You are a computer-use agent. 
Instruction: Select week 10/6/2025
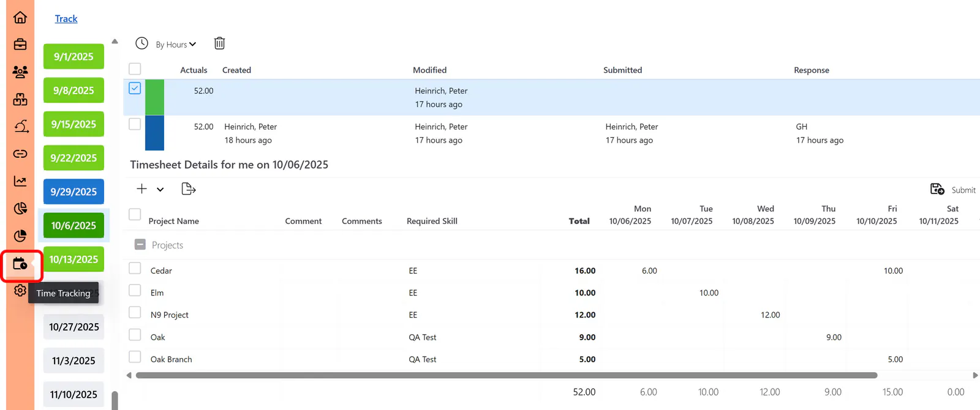pos(73,225)
